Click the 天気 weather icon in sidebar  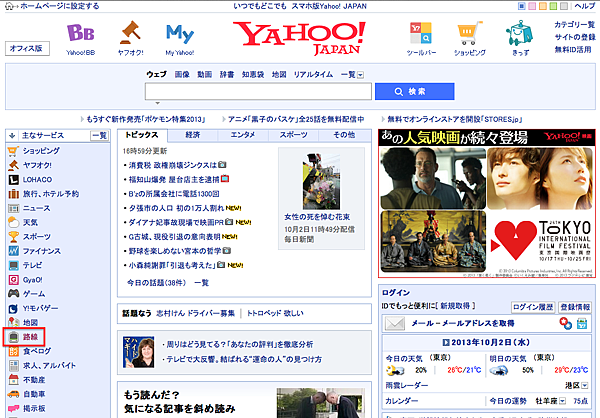point(13,222)
